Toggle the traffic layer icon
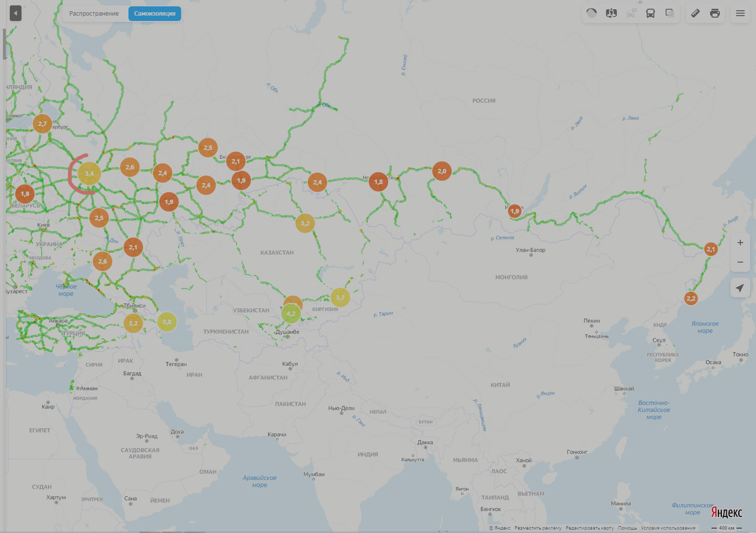 point(591,13)
